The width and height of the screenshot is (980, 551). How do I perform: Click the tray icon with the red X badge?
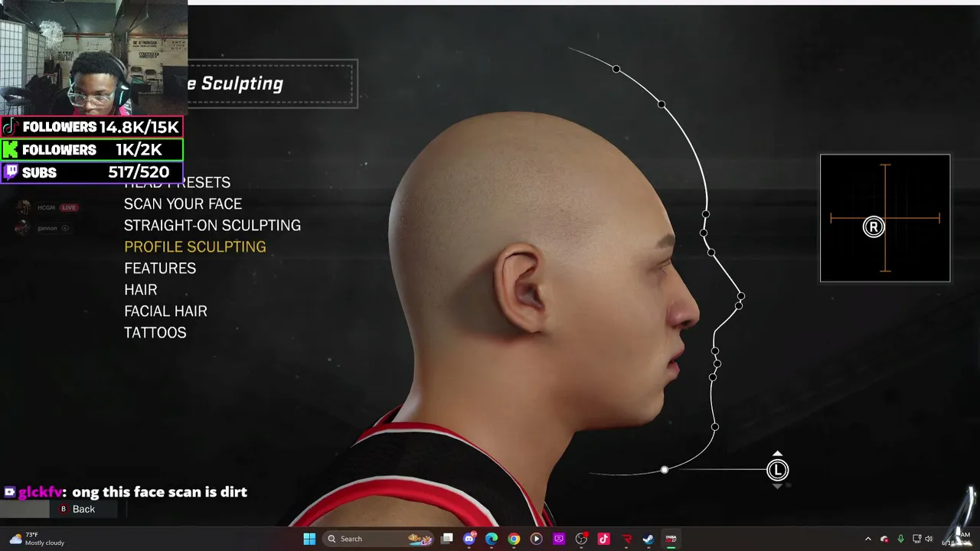884,539
